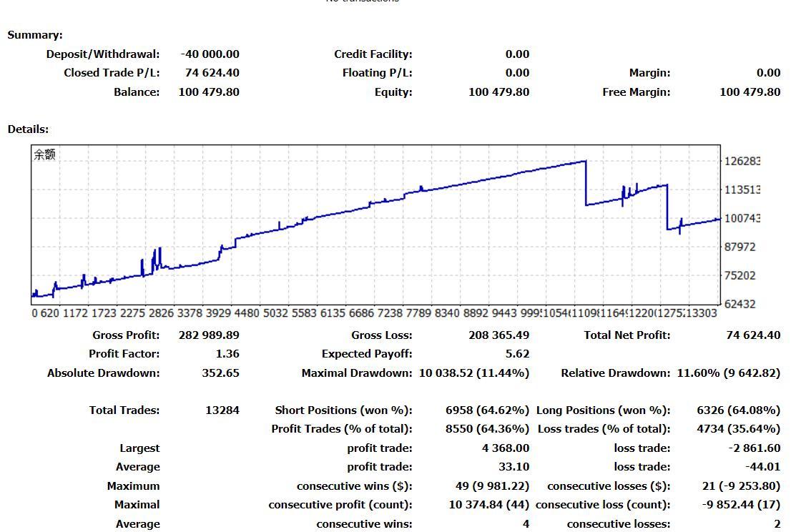Select Closed Trade P/L value 74 624.40
The width and height of the screenshot is (796, 532).
click(212, 73)
